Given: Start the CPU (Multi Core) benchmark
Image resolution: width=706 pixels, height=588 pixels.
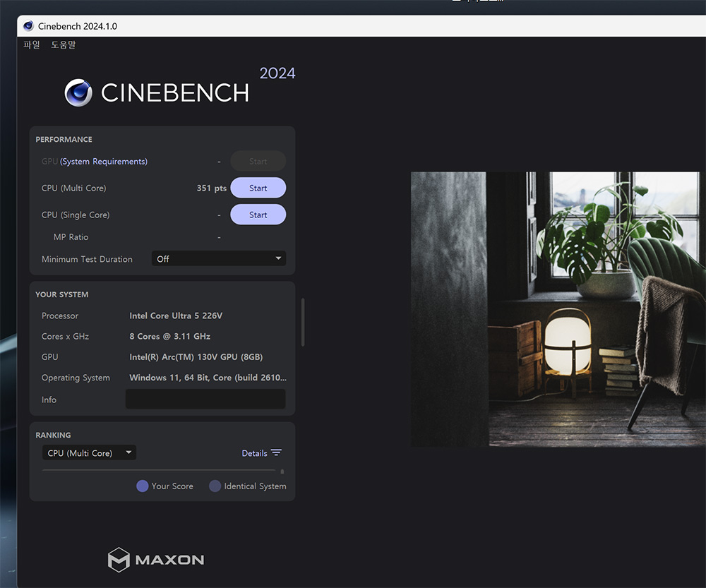Looking at the screenshot, I should coord(258,188).
